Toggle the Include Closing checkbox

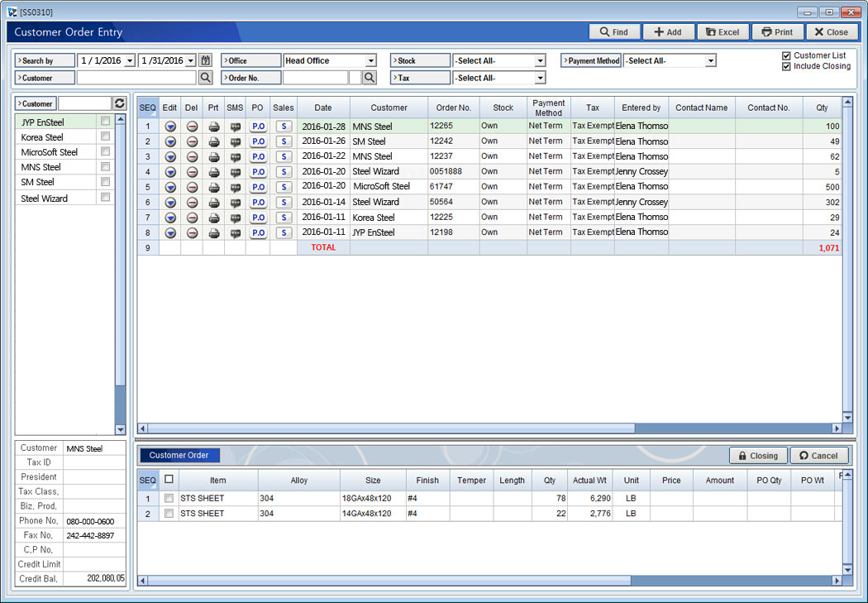point(786,66)
